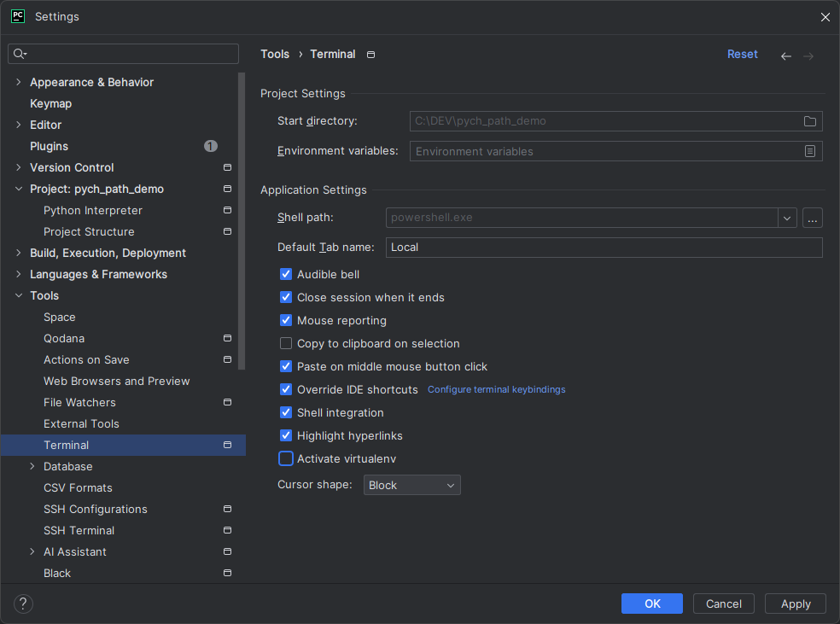
Task: Expand the Editor section
Action: click(19, 125)
